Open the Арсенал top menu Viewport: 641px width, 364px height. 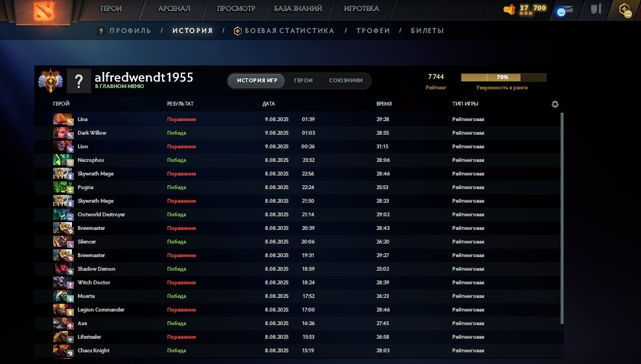point(174,8)
